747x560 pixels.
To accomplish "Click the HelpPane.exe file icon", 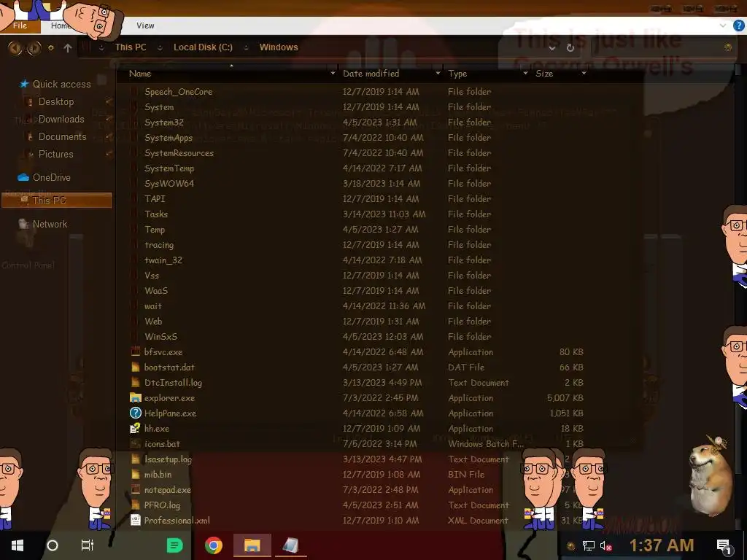I will 136,413.
